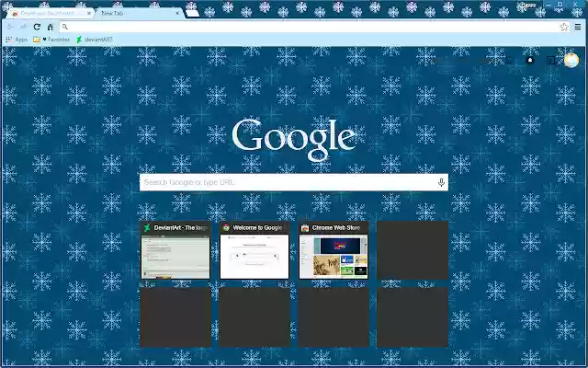
Task: Go to the Home page icon
Action: click(x=51, y=27)
